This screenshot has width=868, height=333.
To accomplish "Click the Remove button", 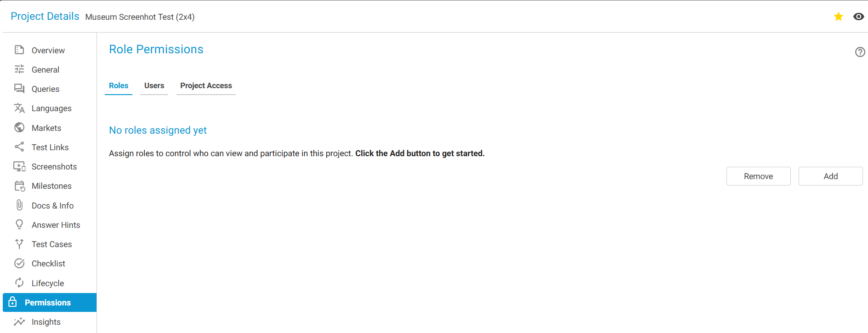I will pos(758,176).
